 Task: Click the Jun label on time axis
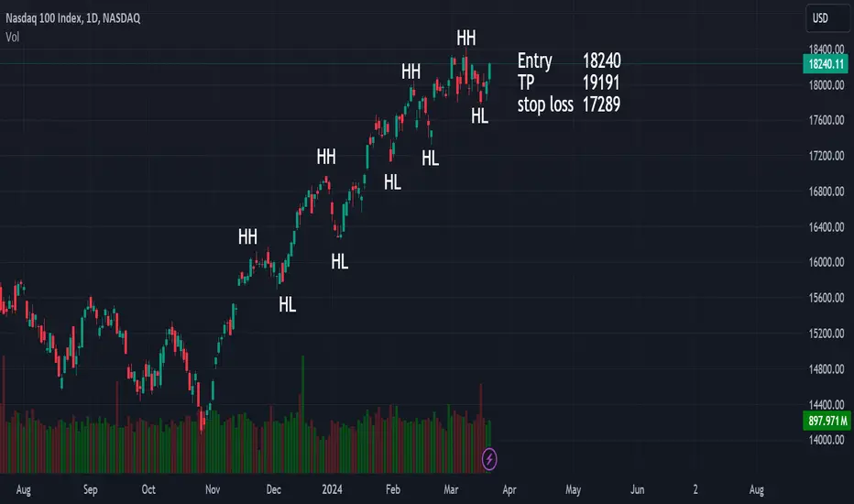click(637, 490)
